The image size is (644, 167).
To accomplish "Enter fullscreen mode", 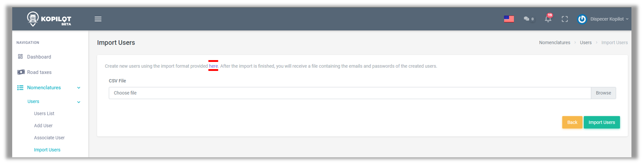I will 565,19.
